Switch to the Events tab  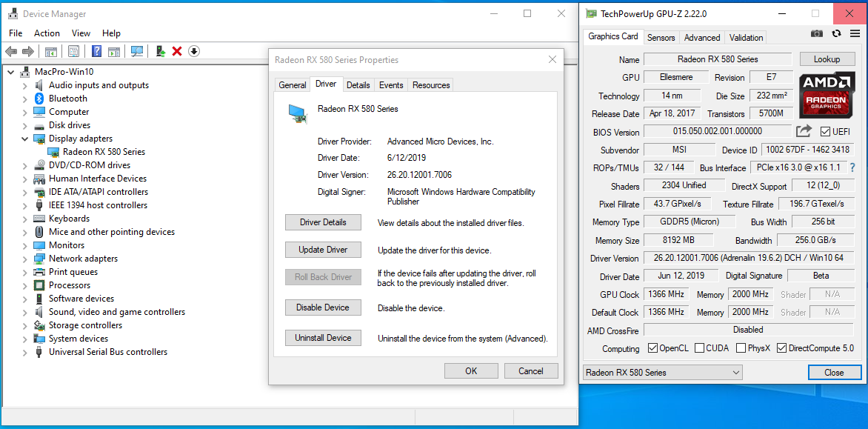pos(391,85)
